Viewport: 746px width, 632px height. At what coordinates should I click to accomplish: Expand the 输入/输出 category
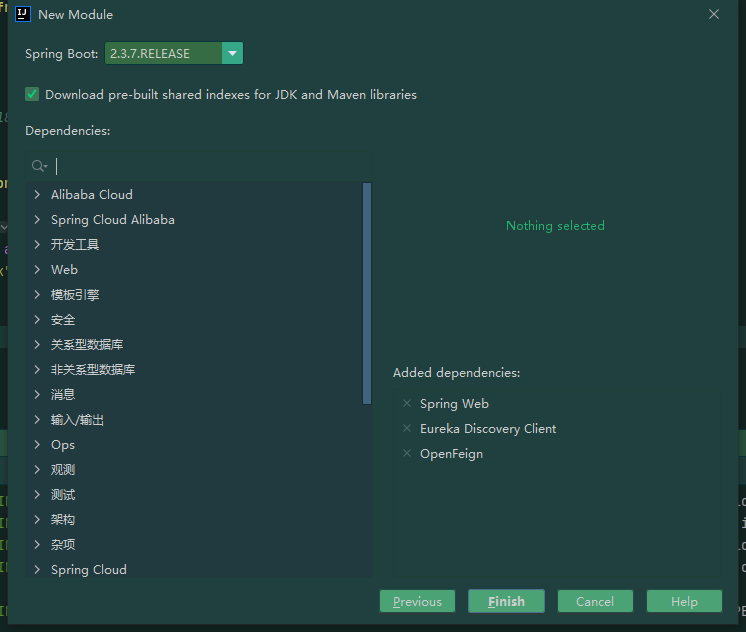(37, 419)
